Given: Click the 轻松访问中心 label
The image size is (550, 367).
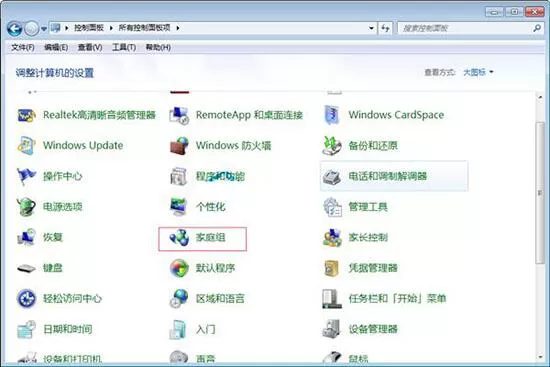Looking at the screenshot, I should 72,299.
